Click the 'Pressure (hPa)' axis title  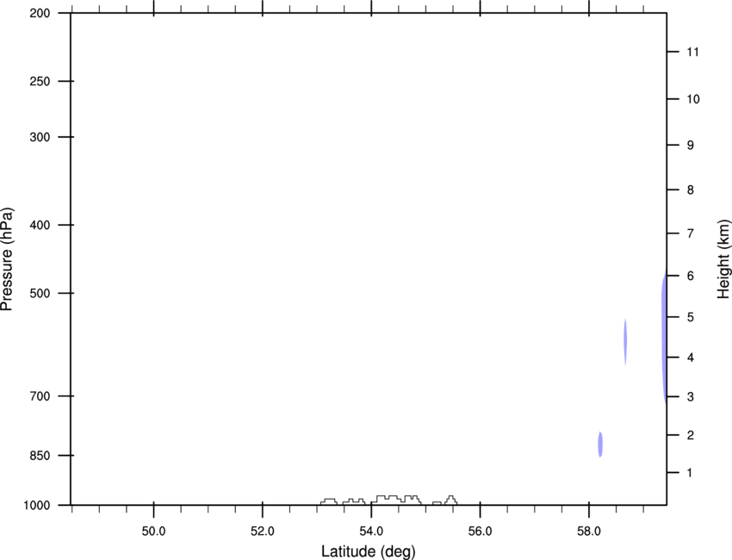point(7,258)
